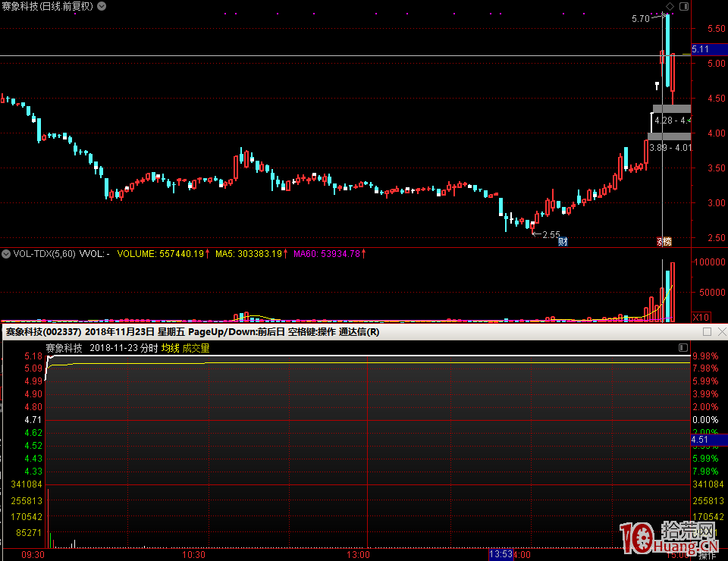Open the dropdown next to 赛象科技(日线.前复权)
The image size is (728, 561).
pos(102,6)
